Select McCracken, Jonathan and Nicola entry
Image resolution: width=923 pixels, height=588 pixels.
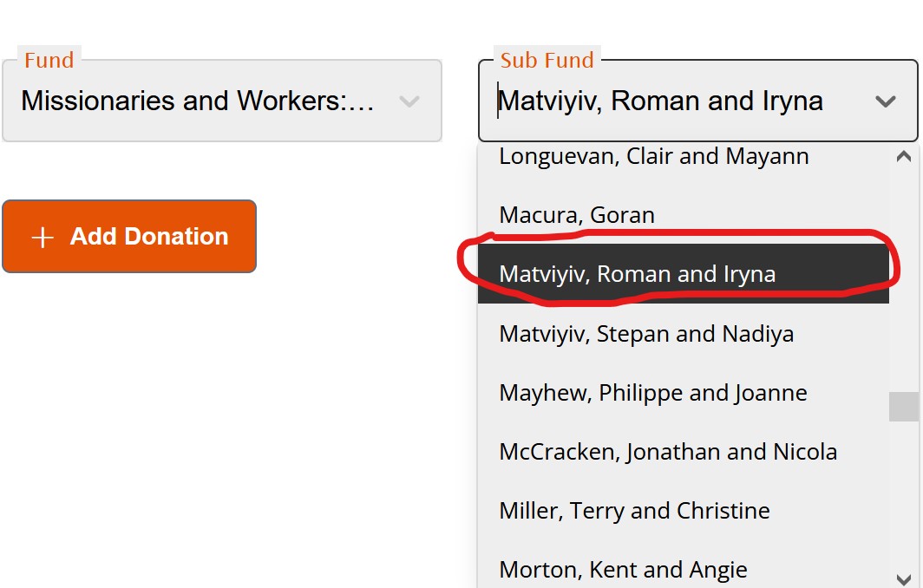click(x=668, y=452)
